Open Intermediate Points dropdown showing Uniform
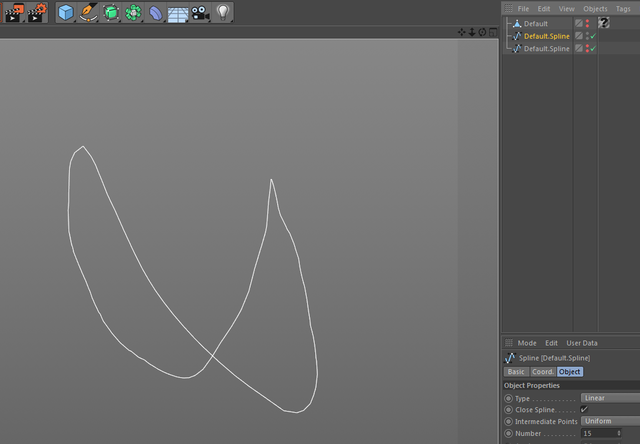 [x=610, y=421]
